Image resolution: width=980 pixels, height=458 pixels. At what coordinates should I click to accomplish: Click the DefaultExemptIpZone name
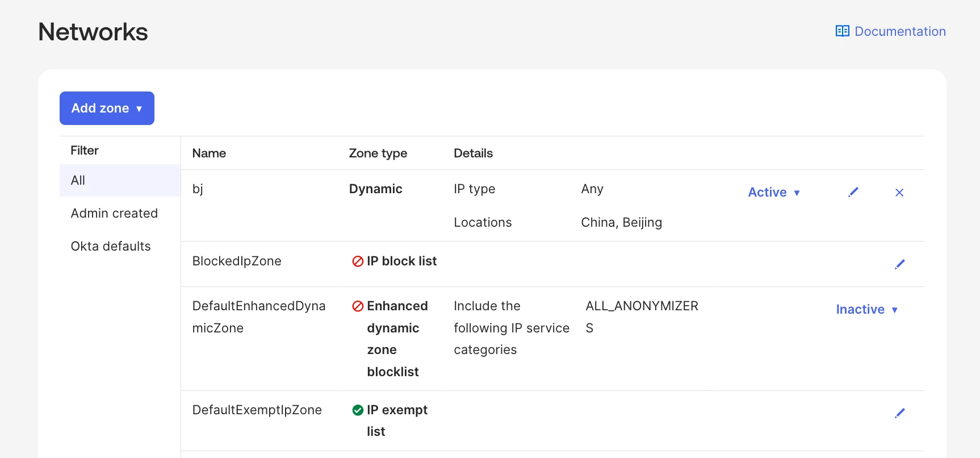tap(257, 410)
